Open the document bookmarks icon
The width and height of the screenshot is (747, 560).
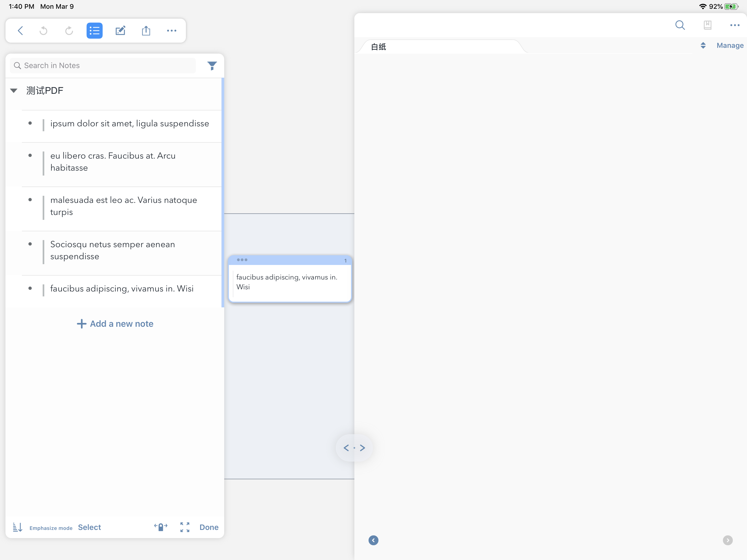pyautogui.click(x=707, y=25)
